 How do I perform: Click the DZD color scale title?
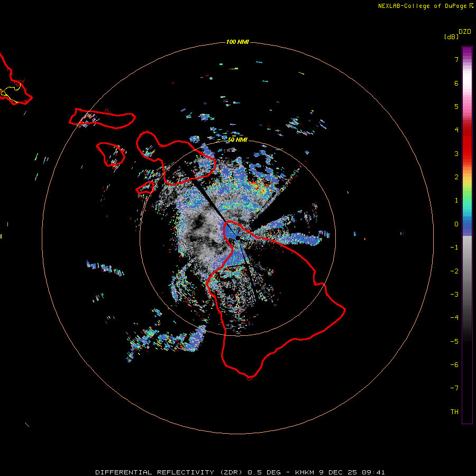pos(465,32)
